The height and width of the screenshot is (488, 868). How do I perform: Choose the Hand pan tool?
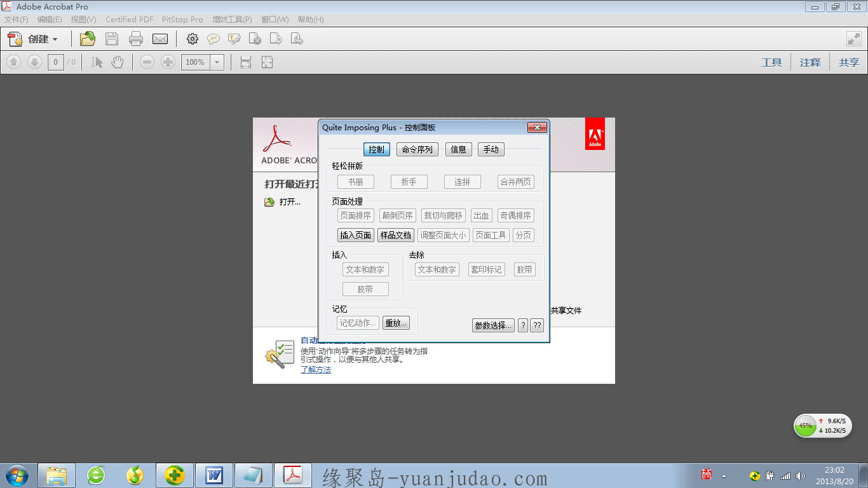pos(118,62)
